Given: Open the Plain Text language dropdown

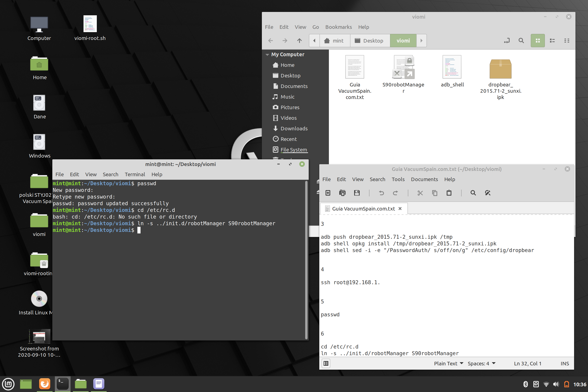Looking at the screenshot, I should point(448,363).
